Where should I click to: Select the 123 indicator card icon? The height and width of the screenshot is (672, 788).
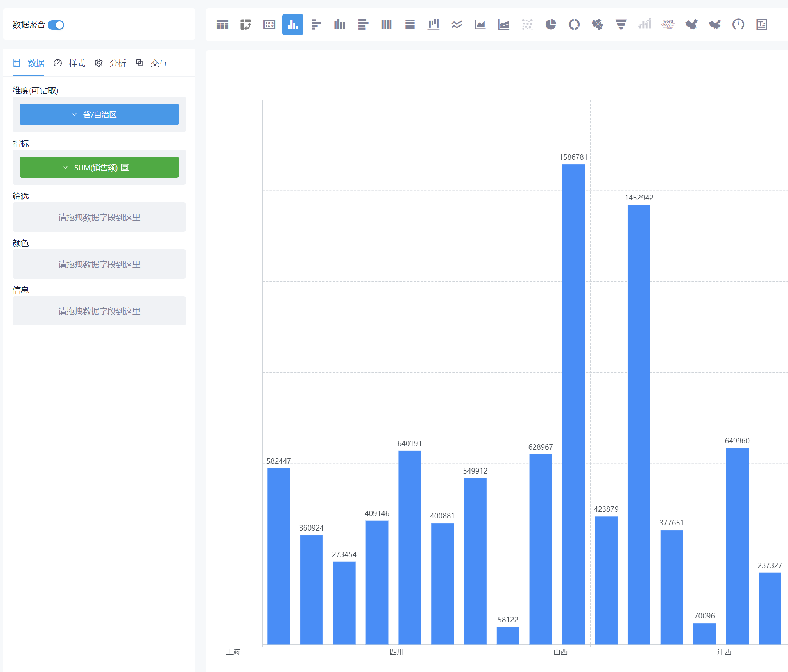click(269, 25)
